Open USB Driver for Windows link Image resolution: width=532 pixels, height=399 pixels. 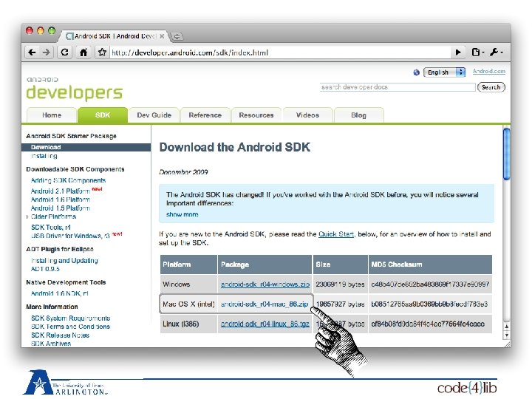71,236
